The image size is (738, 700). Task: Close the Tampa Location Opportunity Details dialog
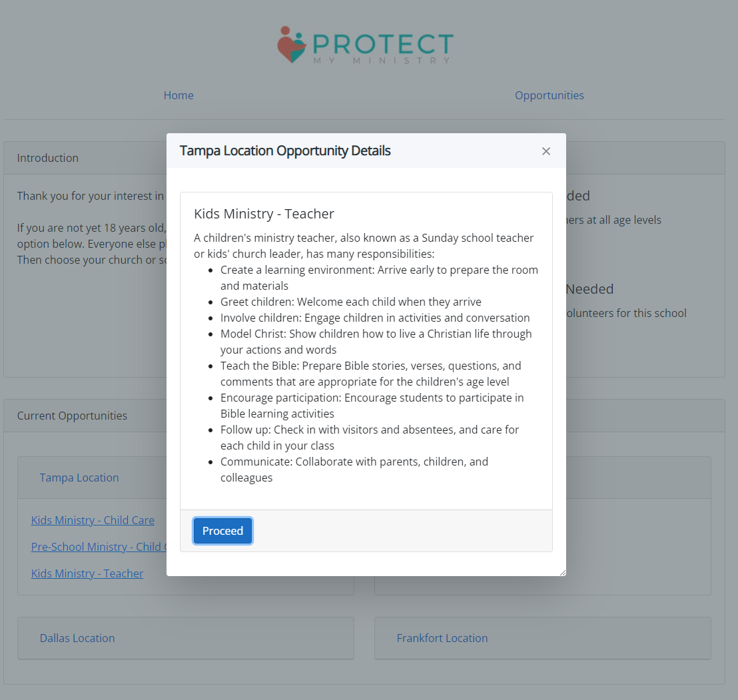[546, 151]
